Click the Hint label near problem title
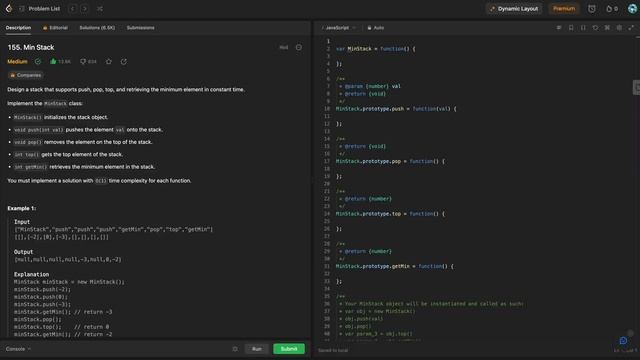This screenshot has width=640, height=360. tap(284, 47)
